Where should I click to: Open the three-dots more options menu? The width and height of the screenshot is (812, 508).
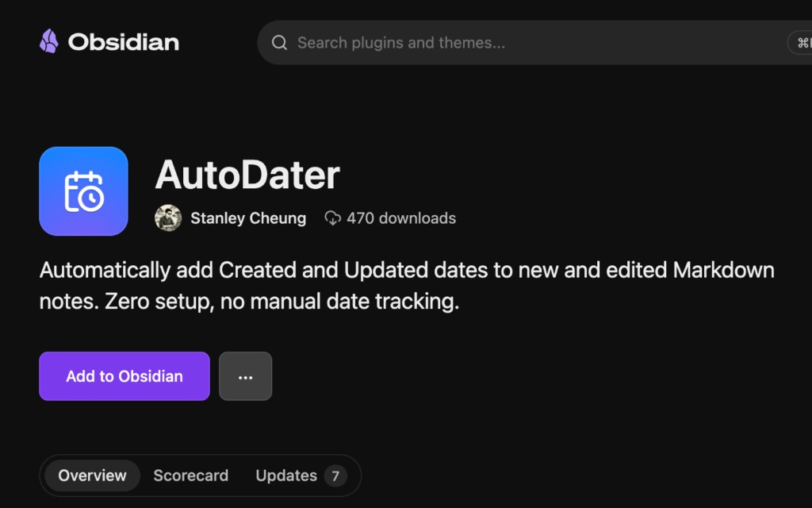[x=246, y=376]
